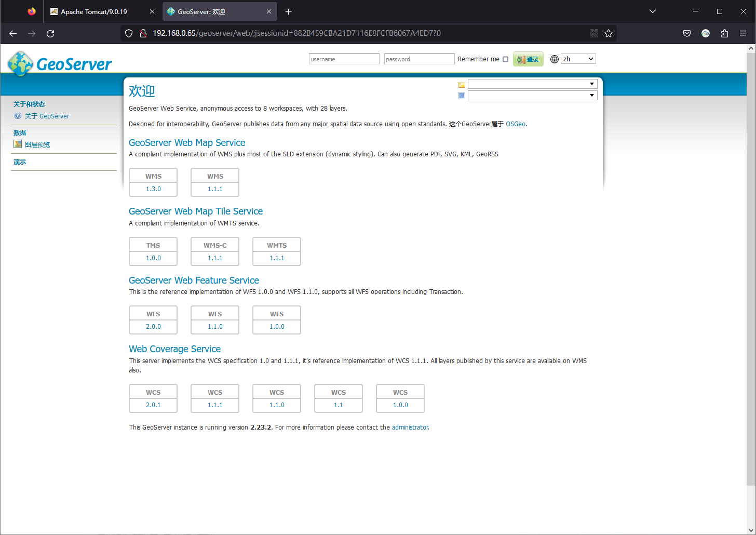Expand the layer filter dropdown
Viewport: 756px width, 535px height.
tap(533, 96)
